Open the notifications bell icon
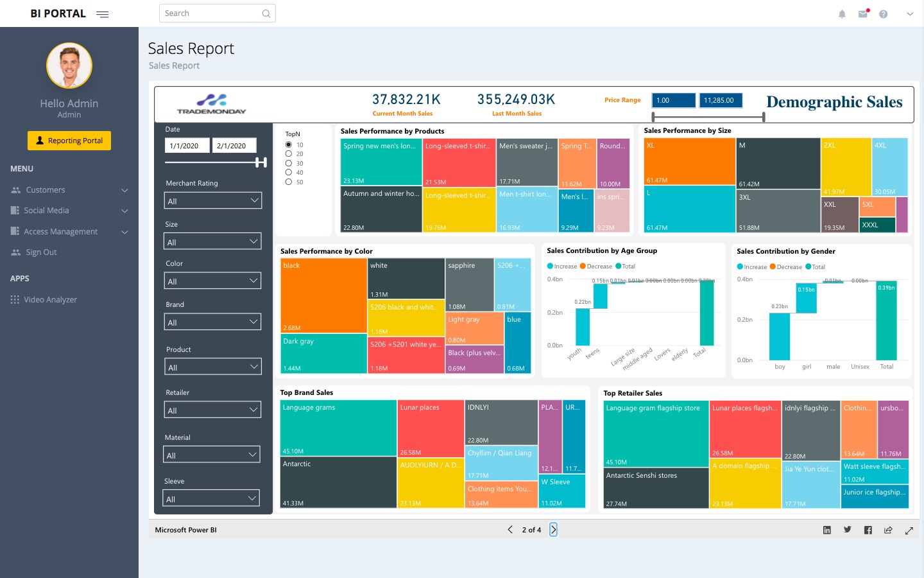 [x=842, y=14]
